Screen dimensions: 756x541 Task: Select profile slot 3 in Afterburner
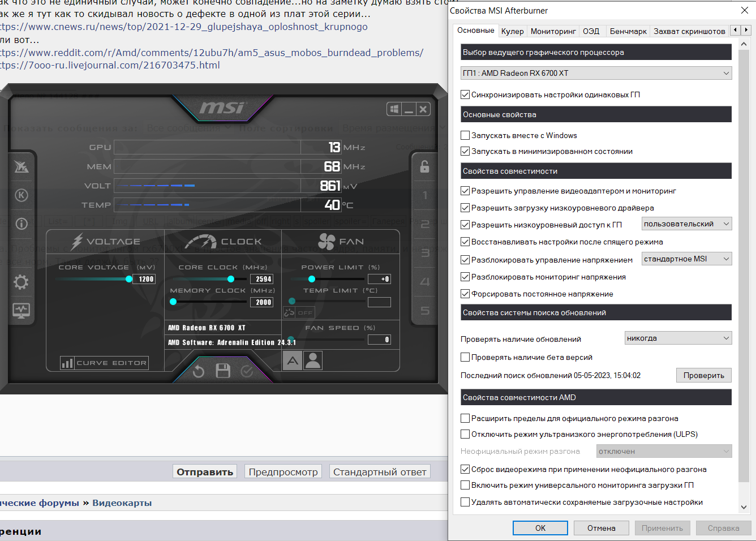click(425, 253)
